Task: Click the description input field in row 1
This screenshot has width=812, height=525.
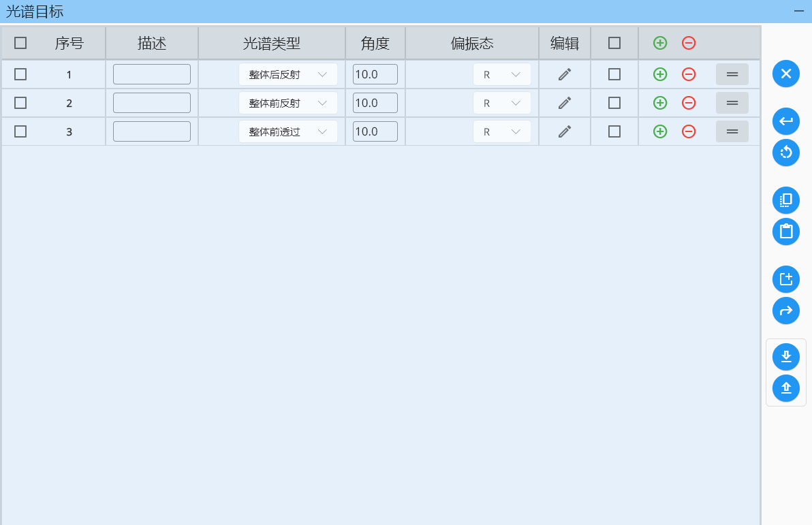Action: (151, 74)
